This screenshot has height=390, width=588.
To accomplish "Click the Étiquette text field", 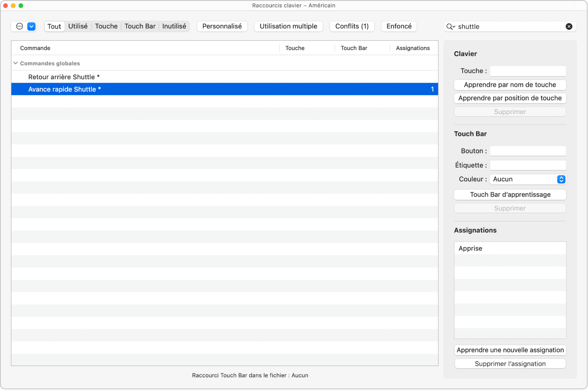I will click(x=528, y=165).
